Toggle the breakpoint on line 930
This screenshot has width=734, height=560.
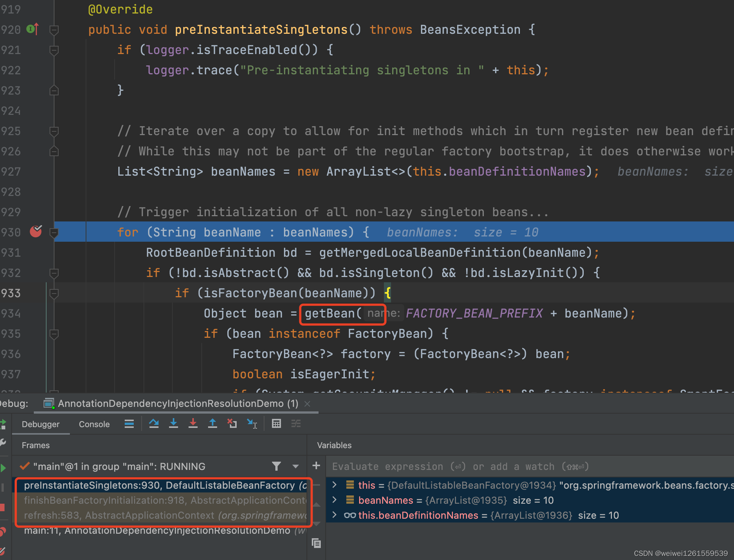point(36,232)
